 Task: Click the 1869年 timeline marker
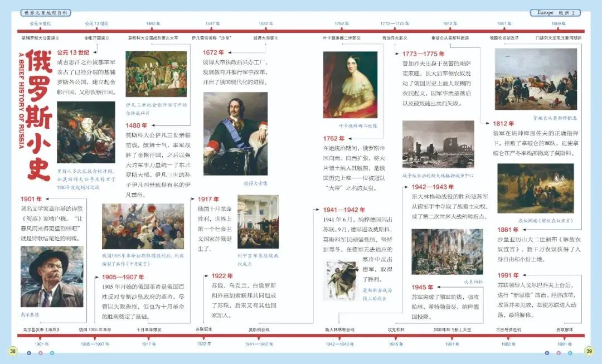coord(558,23)
